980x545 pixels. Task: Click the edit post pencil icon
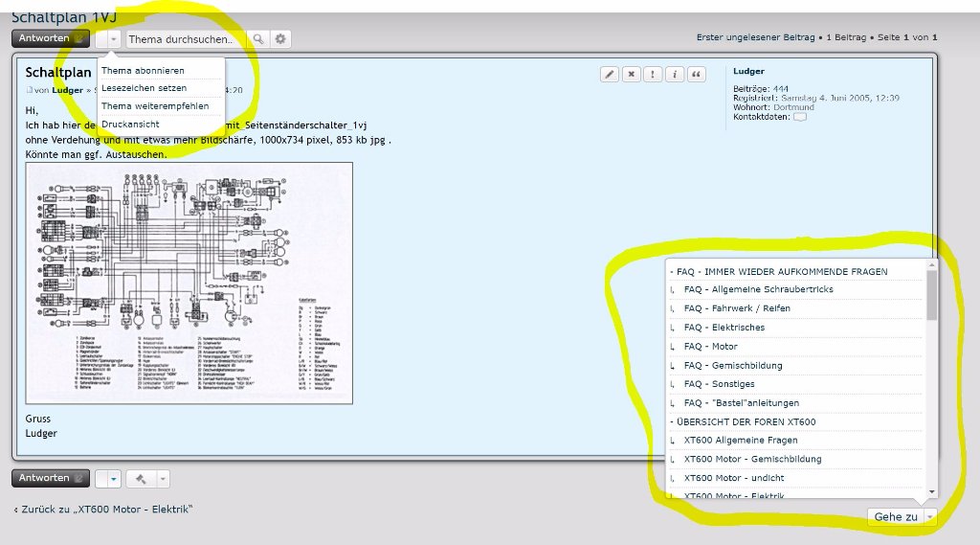tap(609, 75)
